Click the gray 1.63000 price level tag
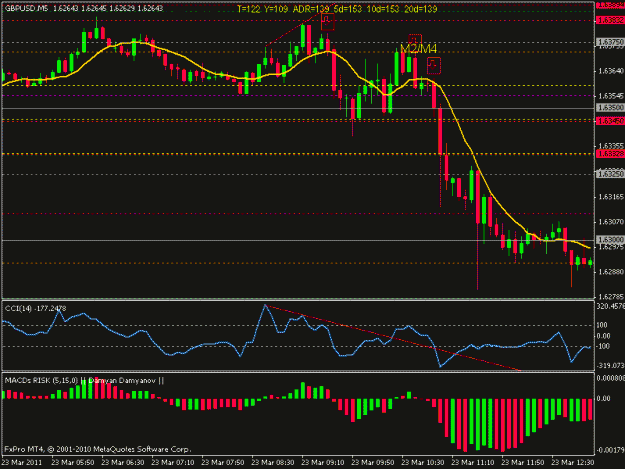Viewport: 625px width, 469px height. [610, 239]
